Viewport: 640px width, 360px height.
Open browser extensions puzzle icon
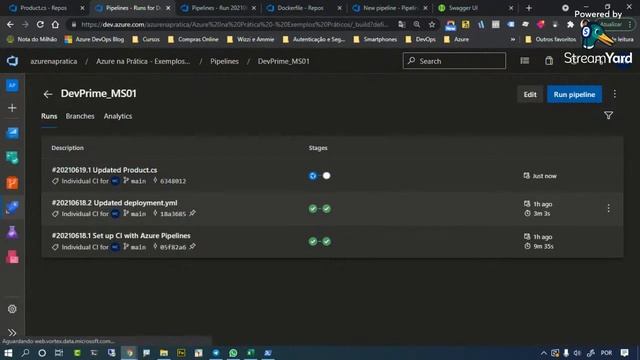pyautogui.click(x=570, y=24)
